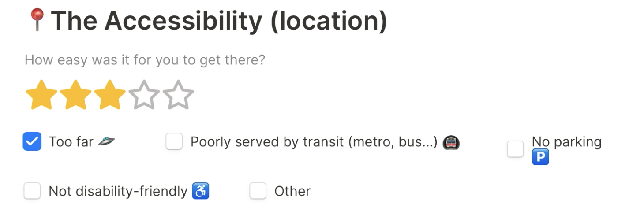Select the Other checkbox

click(x=258, y=191)
